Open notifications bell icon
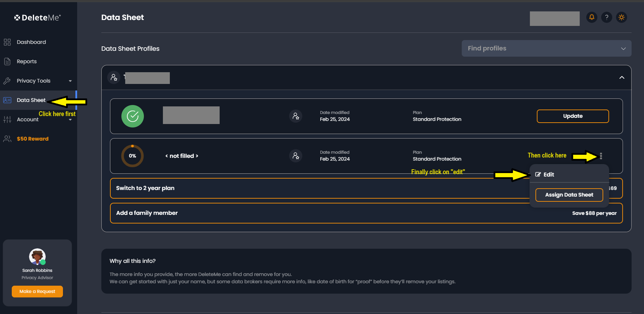 tap(592, 17)
